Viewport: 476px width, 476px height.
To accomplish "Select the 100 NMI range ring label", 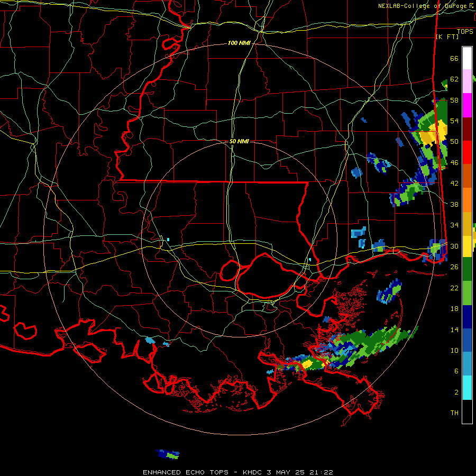I will (239, 43).
